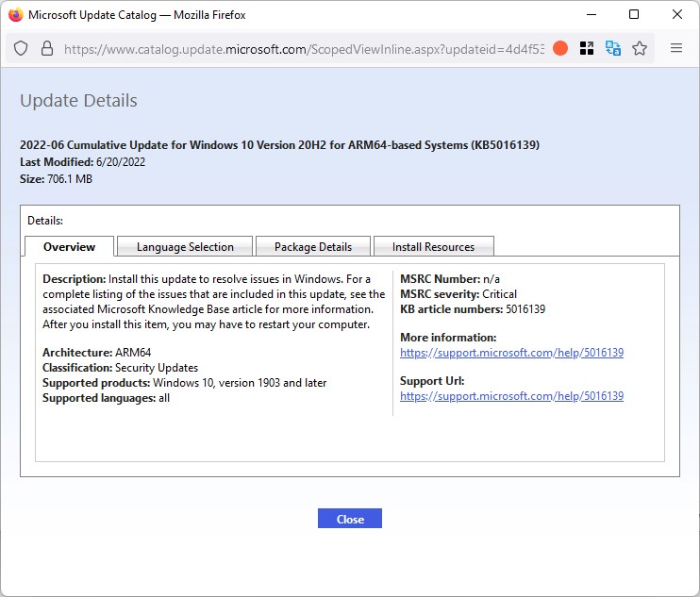Viewport: 700px width, 597px height.
Task: Click the Details: label
Action: click(45, 221)
